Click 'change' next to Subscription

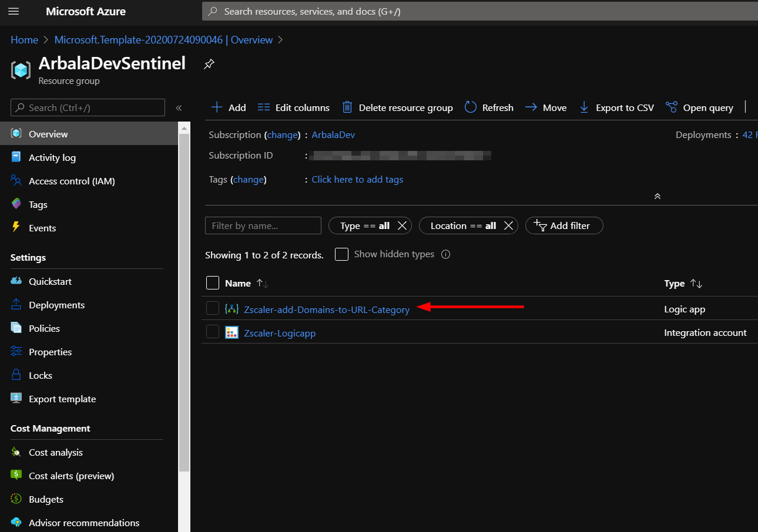pos(282,134)
